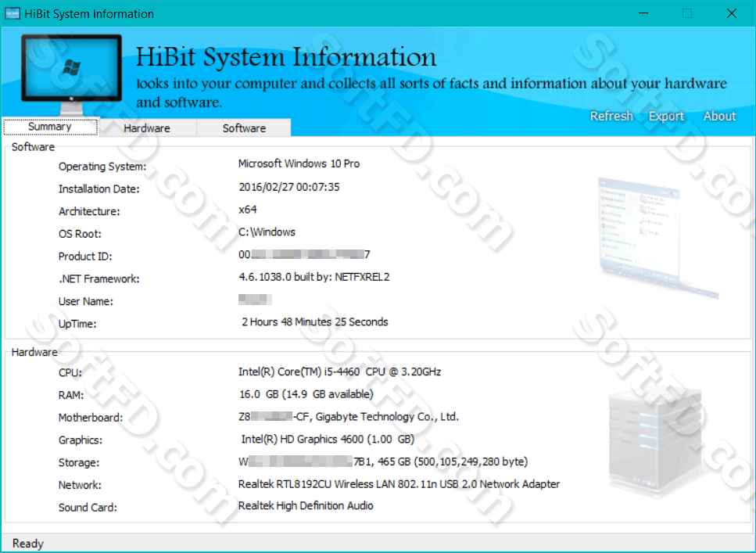This screenshot has width=756, height=553.
Task: Select the installation date '2016/02/27 00:07:35'
Action: [x=288, y=187]
